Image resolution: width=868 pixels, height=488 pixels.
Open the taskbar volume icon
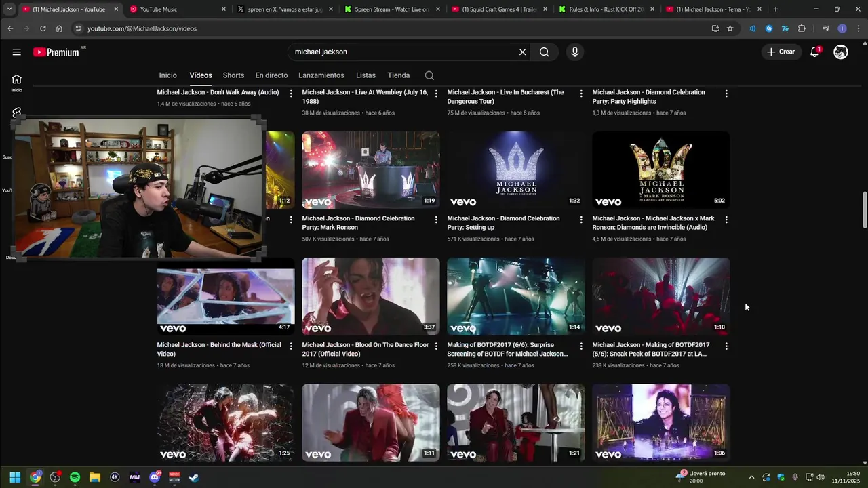[x=821, y=477]
